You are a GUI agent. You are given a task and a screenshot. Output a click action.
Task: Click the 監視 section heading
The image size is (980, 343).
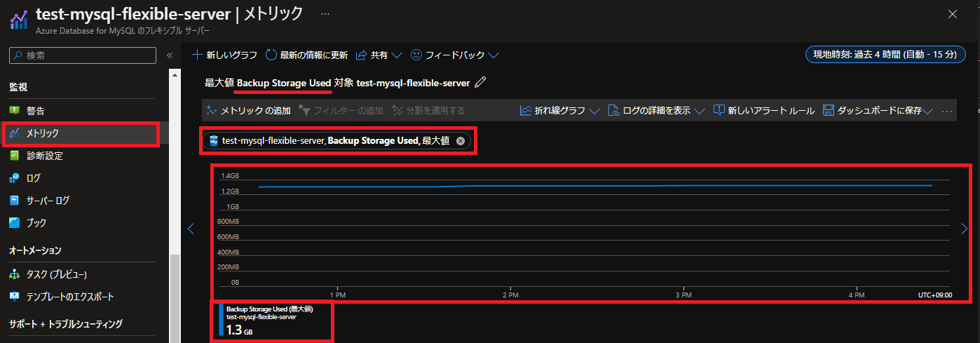(x=18, y=87)
